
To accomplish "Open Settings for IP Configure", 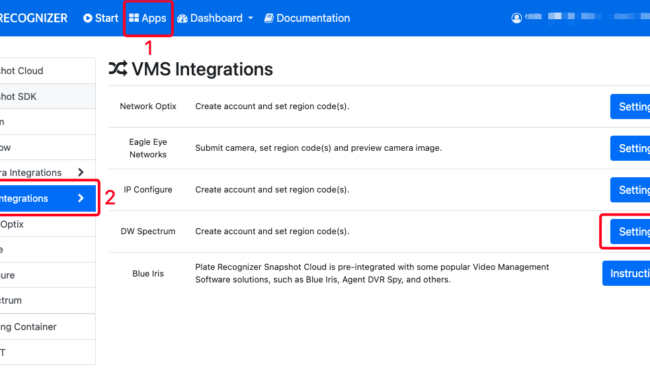I will point(630,190).
